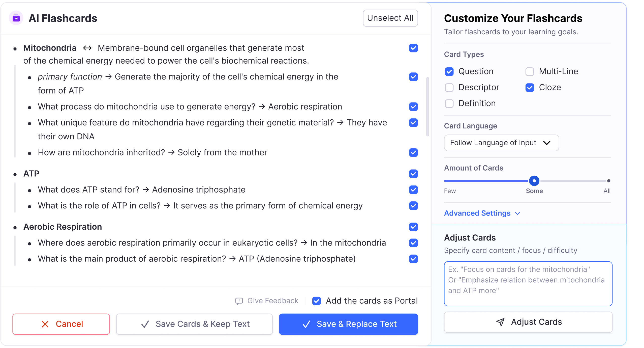The width and height of the screenshot is (644, 348).
Task: Enable the Multi-Line card type checkbox
Action: (530, 72)
